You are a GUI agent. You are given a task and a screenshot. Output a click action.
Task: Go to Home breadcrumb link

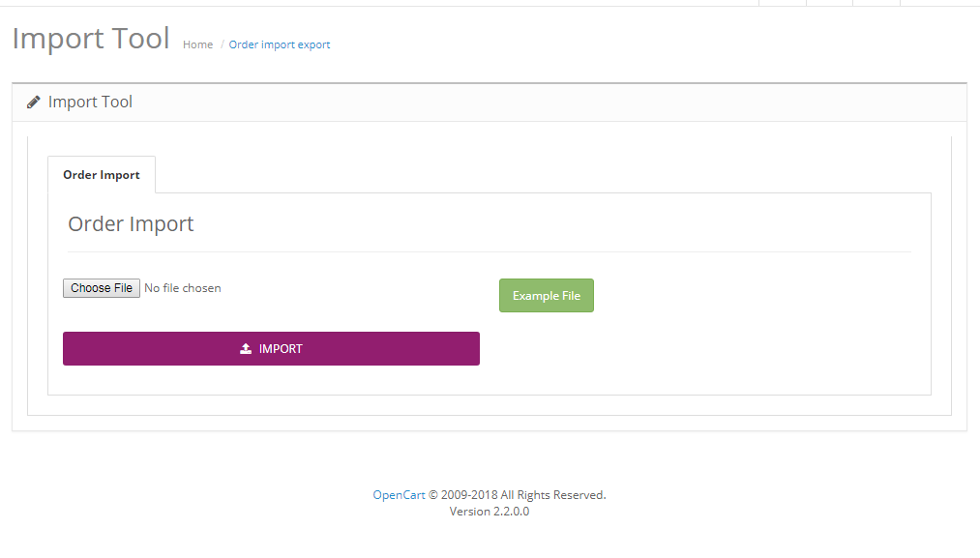[x=197, y=44]
